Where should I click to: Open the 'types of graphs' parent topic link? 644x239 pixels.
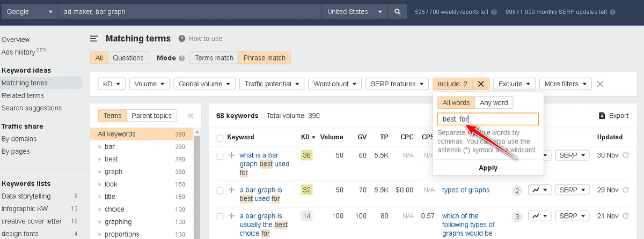(466, 190)
